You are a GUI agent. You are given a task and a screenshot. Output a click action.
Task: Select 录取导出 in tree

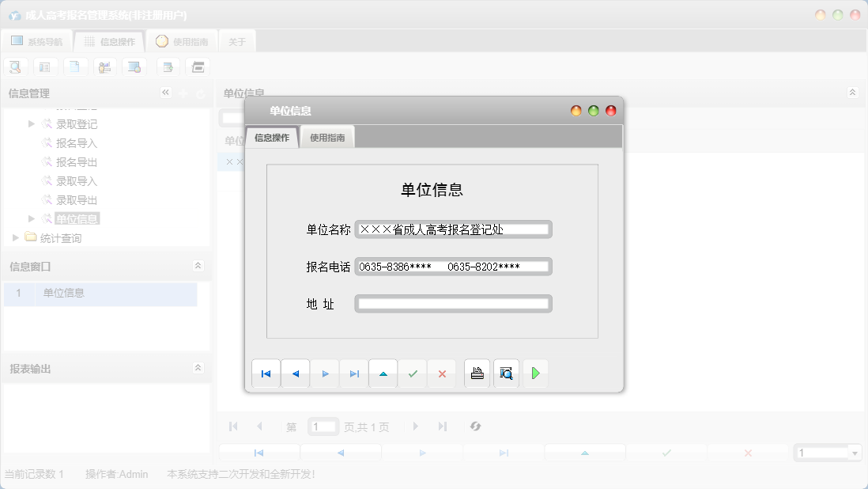(77, 200)
